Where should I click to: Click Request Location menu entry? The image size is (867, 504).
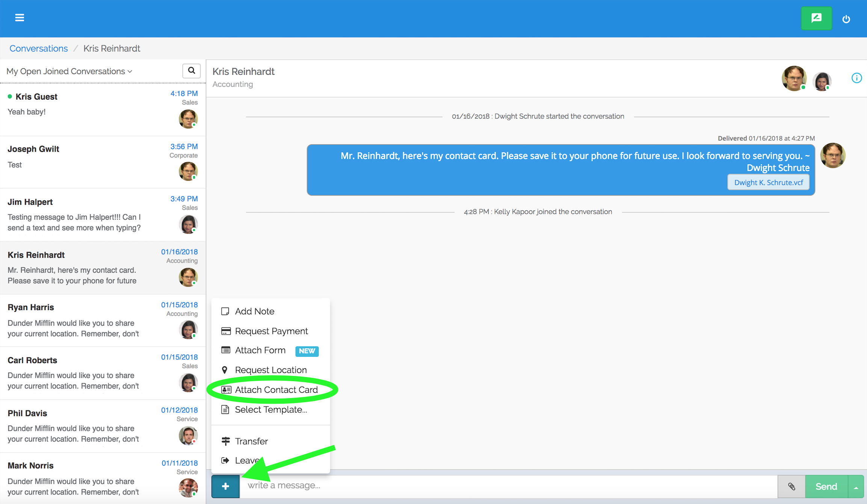270,370
